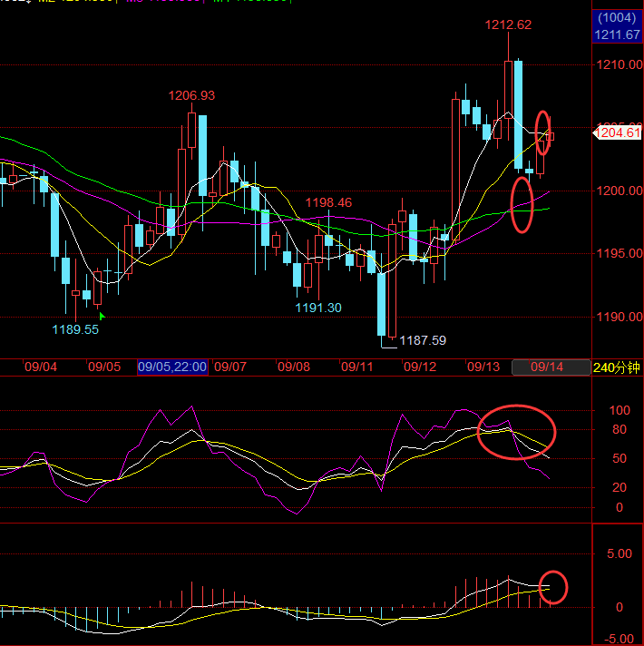This screenshot has height=646, width=644.
Task: Select the 09/13 date marker
Action: coord(483,367)
